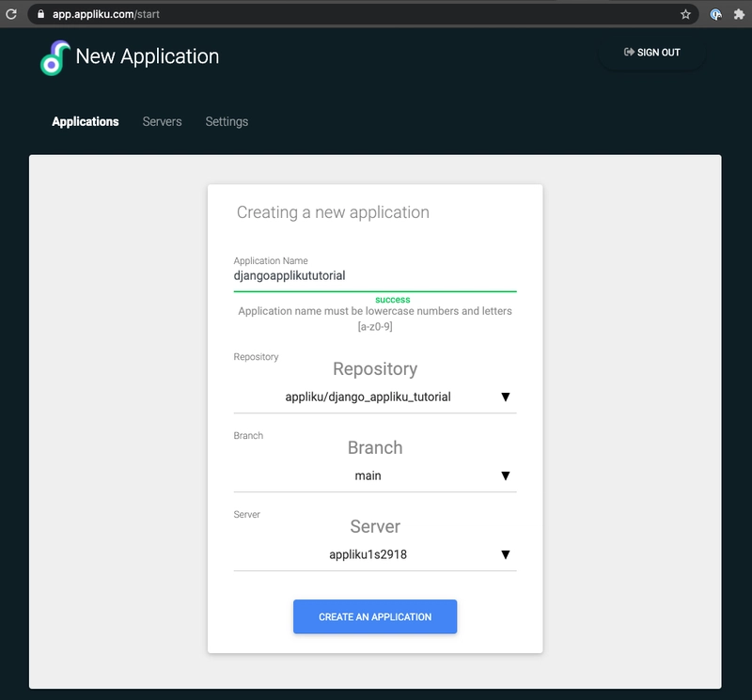Click the green 'success' validation text
Screen dimensions: 752x700
(x=393, y=300)
